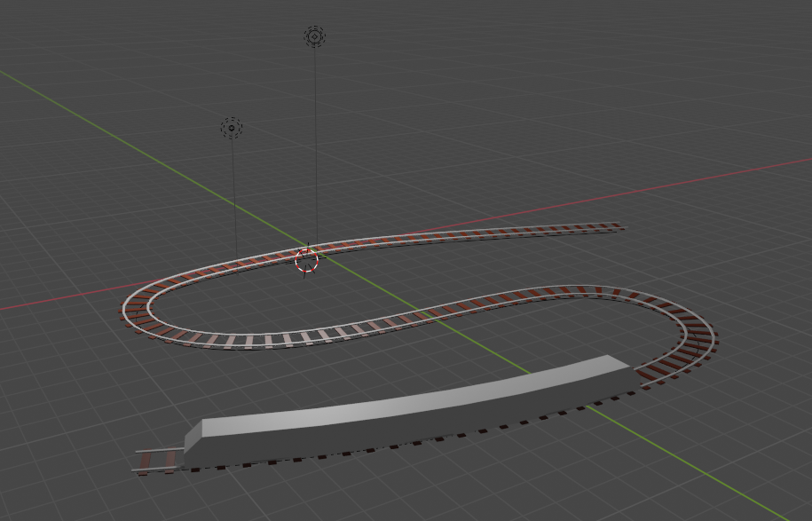Click the red-white 3D cursor
This screenshot has width=812, height=521.
coord(306,260)
